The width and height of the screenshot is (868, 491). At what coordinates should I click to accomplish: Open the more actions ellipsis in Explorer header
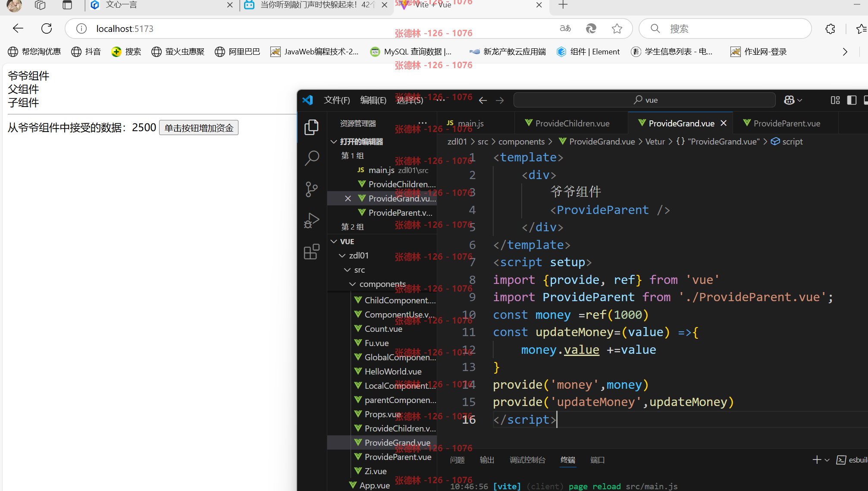point(423,123)
